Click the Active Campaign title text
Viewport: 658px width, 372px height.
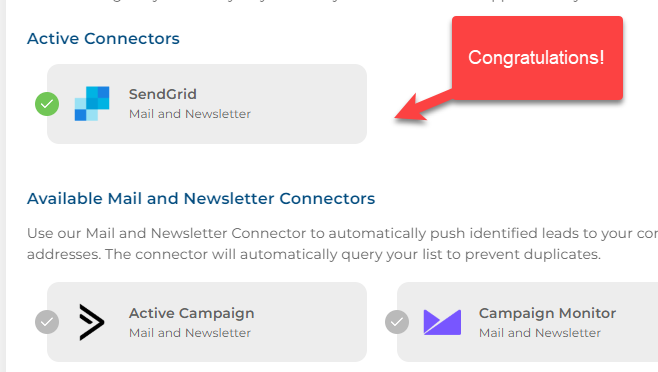click(x=191, y=313)
